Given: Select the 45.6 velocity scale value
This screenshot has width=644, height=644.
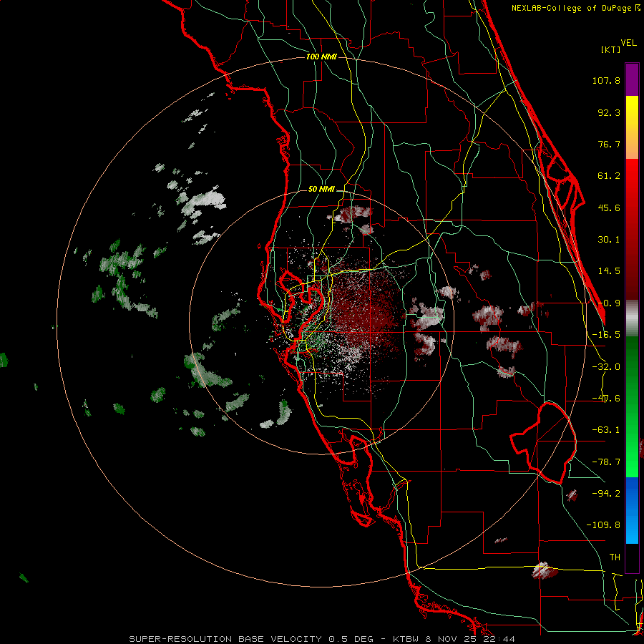Looking at the screenshot, I should click(609, 208).
